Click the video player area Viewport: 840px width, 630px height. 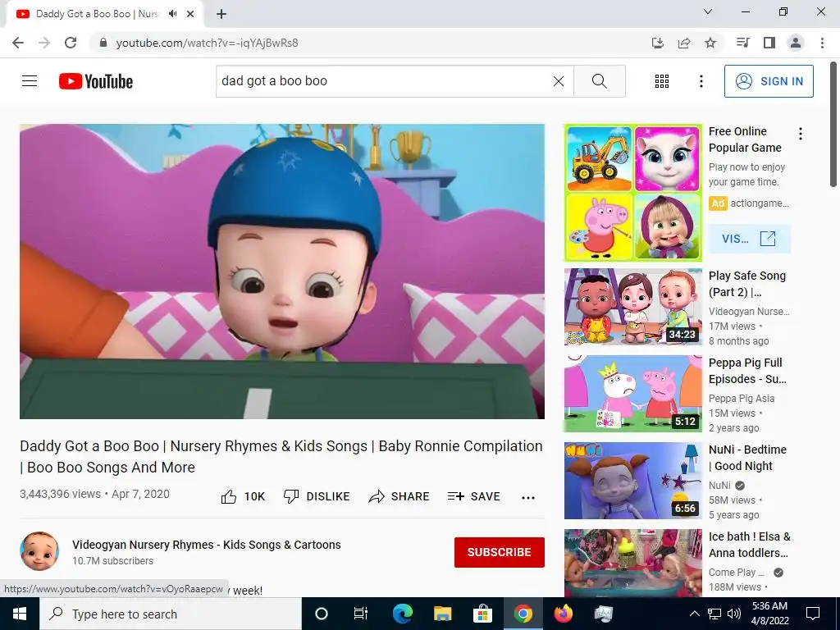[x=282, y=272]
